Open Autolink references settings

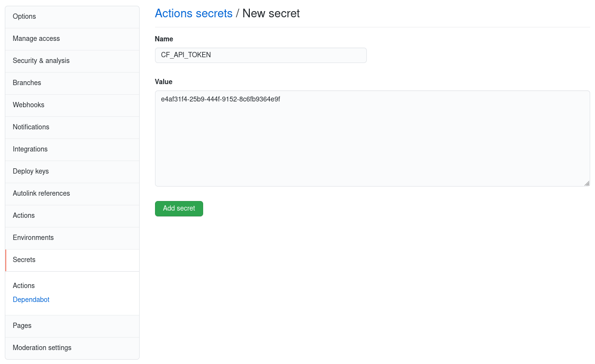[41, 193]
